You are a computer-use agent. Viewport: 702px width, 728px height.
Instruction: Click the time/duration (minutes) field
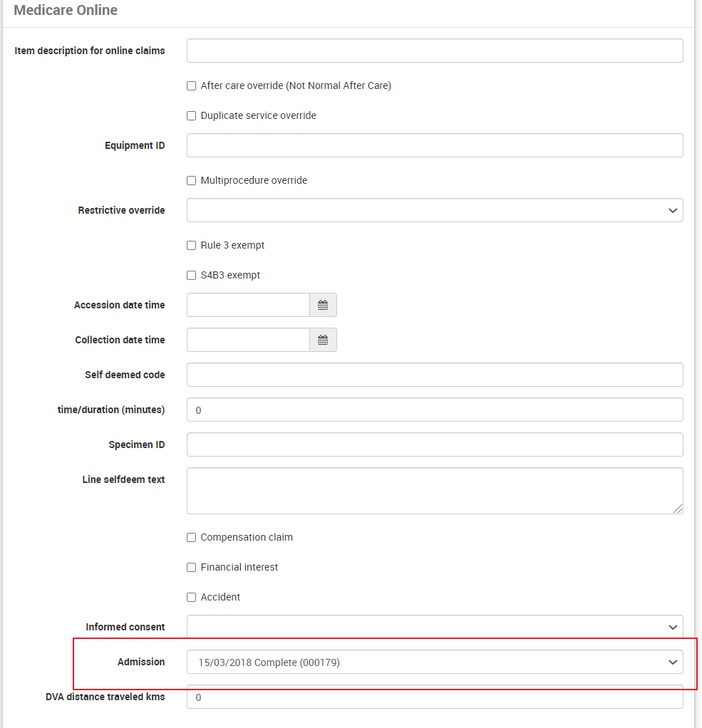(x=435, y=410)
